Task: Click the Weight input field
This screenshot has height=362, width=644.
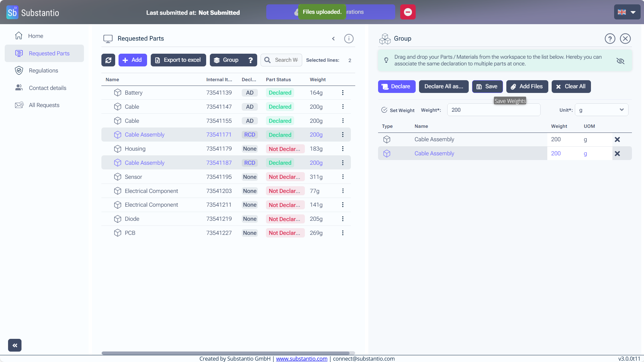Action: 493,110
